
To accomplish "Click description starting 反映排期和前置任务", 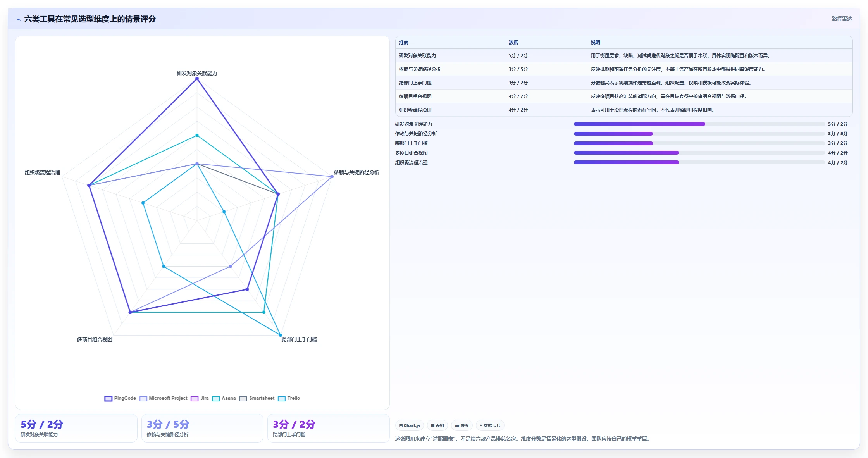I will 679,69.
